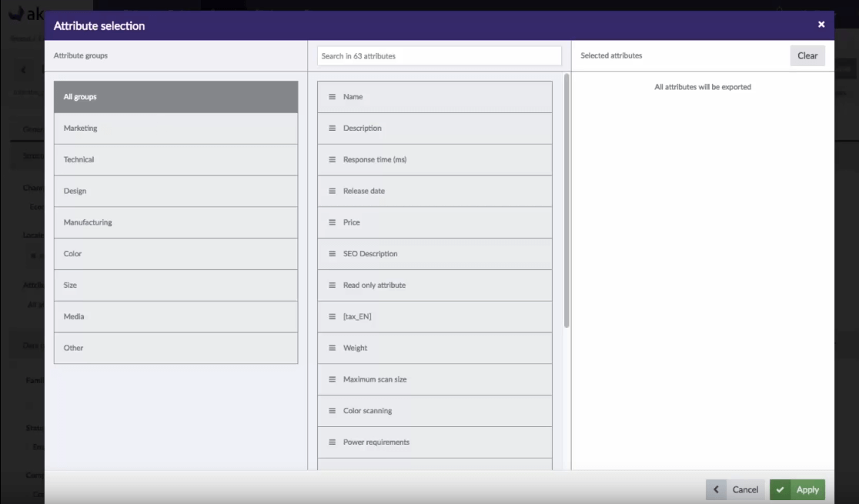The height and width of the screenshot is (504, 859).
Task: Click the drag handle beside Power requirements
Action: 332,442
